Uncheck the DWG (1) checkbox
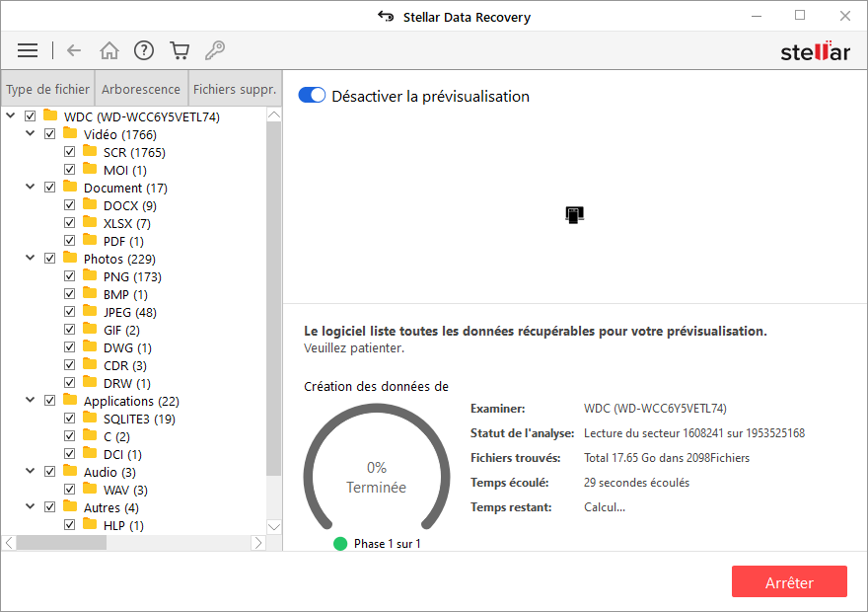Screen dimensions: 868x612 (x=69, y=347)
